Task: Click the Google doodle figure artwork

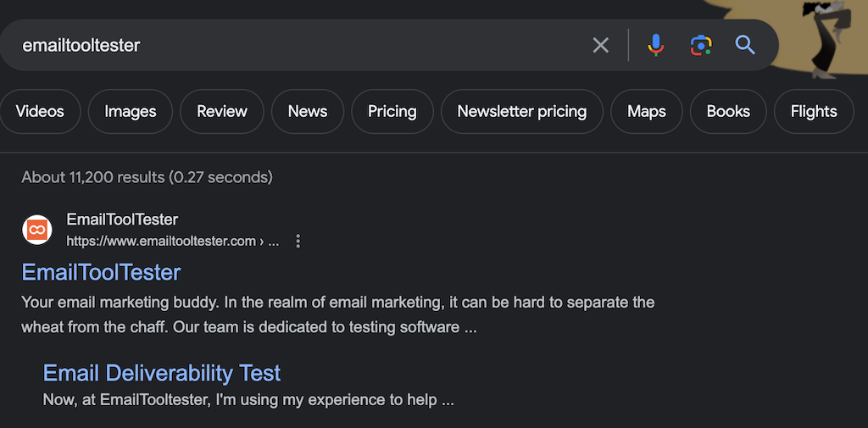Action: pos(827,39)
